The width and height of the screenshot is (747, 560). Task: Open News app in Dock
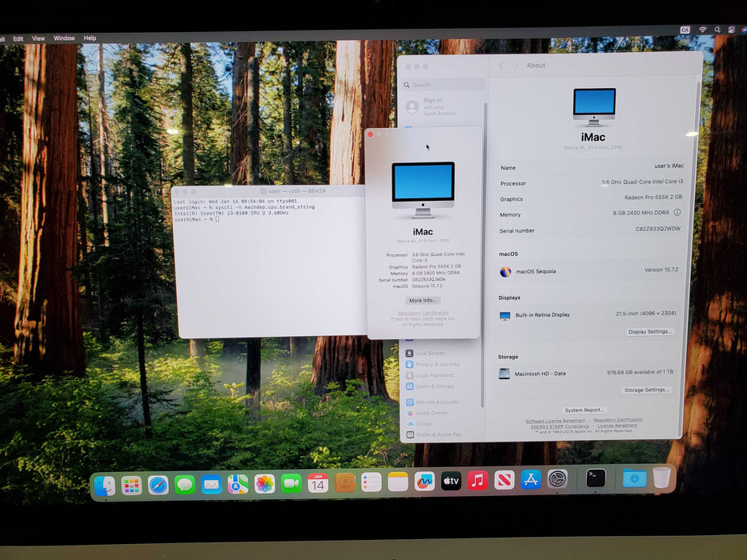coord(504,480)
